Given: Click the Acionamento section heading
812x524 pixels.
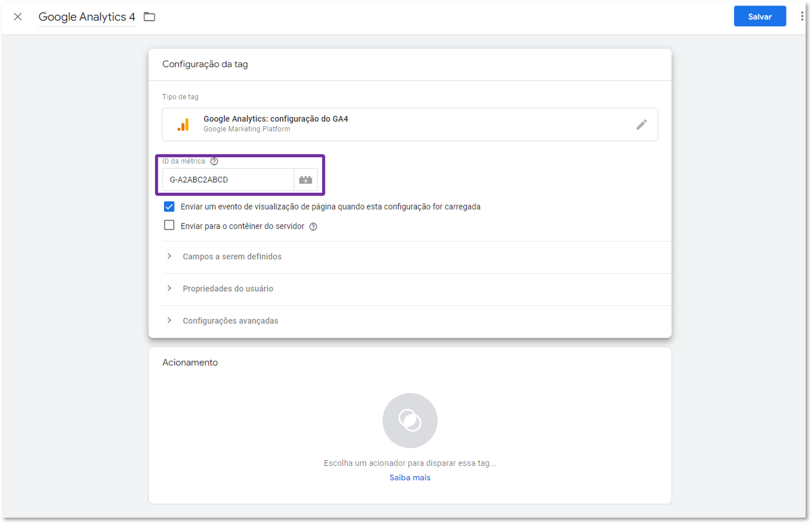Looking at the screenshot, I should click(190, 362).
